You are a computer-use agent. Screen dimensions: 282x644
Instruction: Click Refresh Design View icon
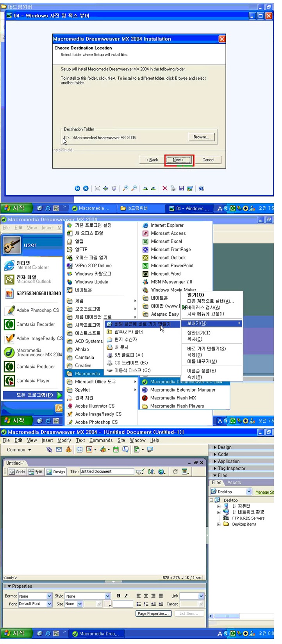point(175,472)
